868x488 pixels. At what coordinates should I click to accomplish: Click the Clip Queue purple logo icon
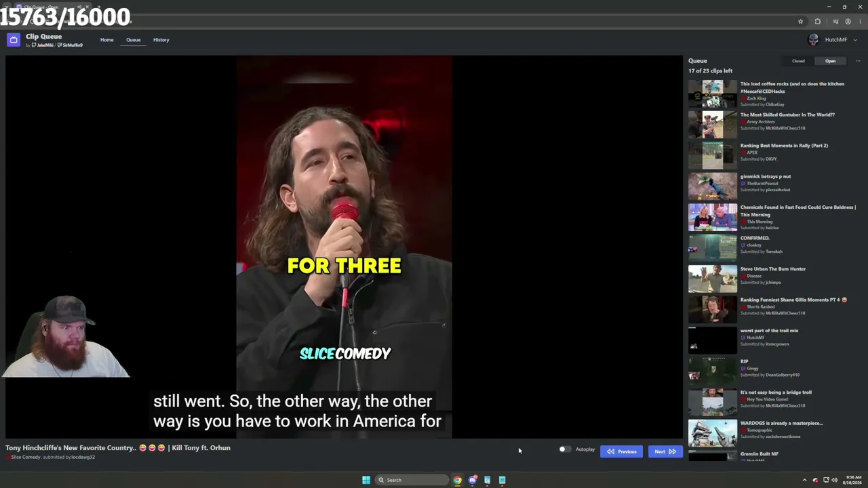(14, 40)
